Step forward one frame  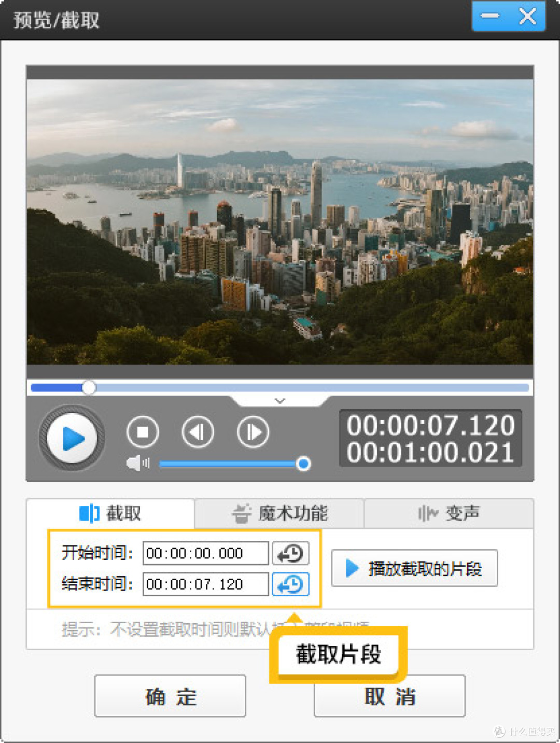coord(253,432)
